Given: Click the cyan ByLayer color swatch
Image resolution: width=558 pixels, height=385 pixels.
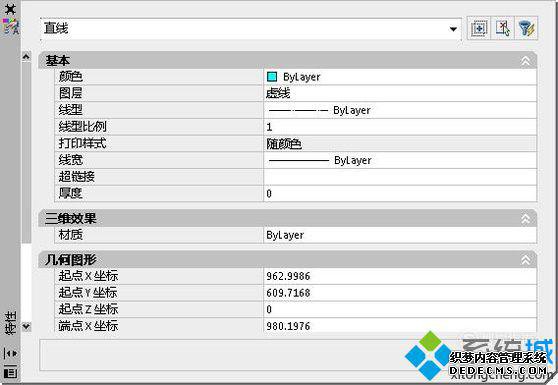Looking at the screenshot, I should pos(272,77).
